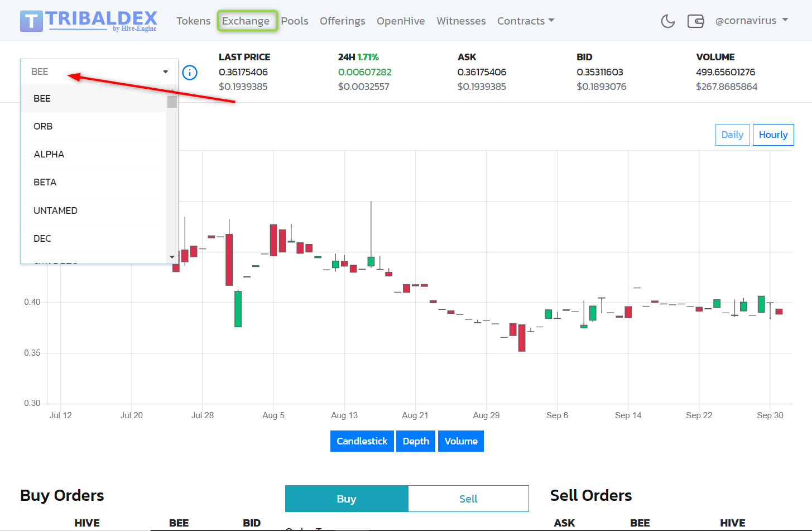Click the bid price 0.35311603
The height and width of the screenshot is (531, 812).
pos(600,72)
